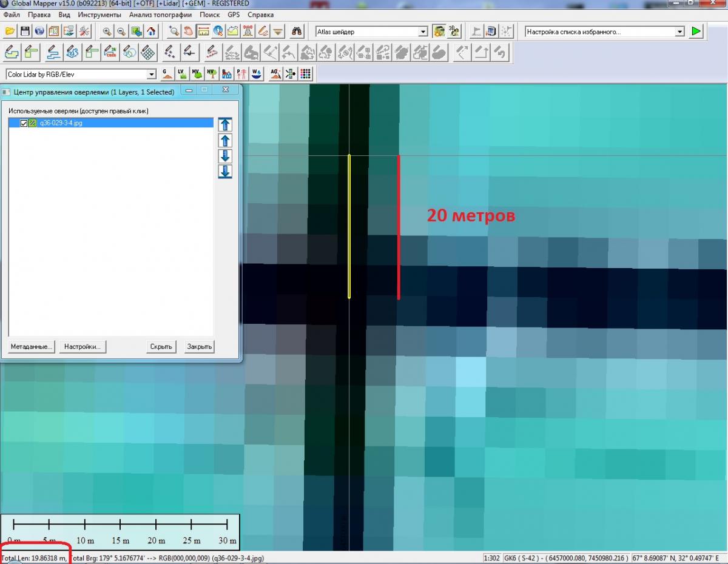728x564 pixels.
Task: Activate the Pan (hand grab) tool
Action: [189, 31]
